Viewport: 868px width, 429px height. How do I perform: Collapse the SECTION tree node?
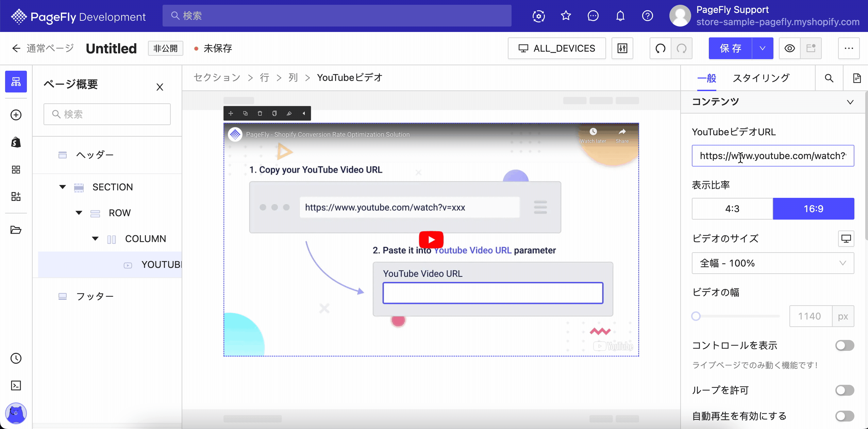coord(63,187)
